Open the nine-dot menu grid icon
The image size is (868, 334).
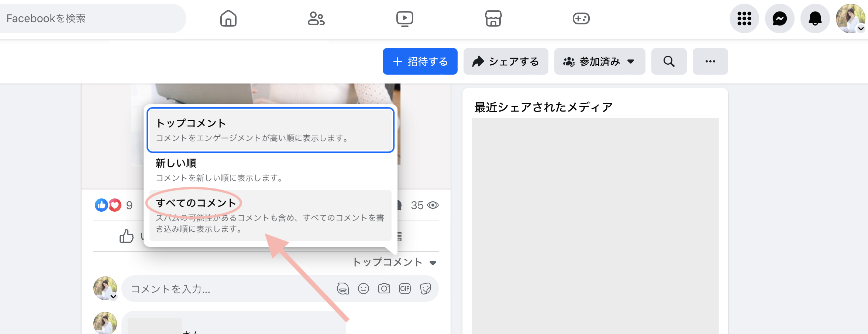click(x=744, y=18)
